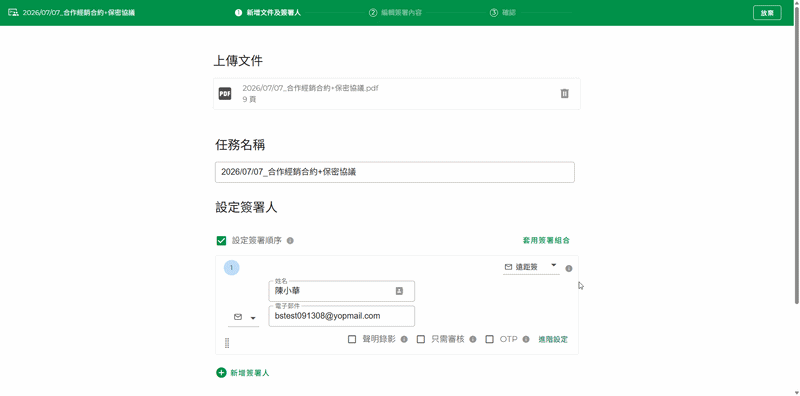Click the info icon beside 遠距簽 dropdown

(569, 268)
